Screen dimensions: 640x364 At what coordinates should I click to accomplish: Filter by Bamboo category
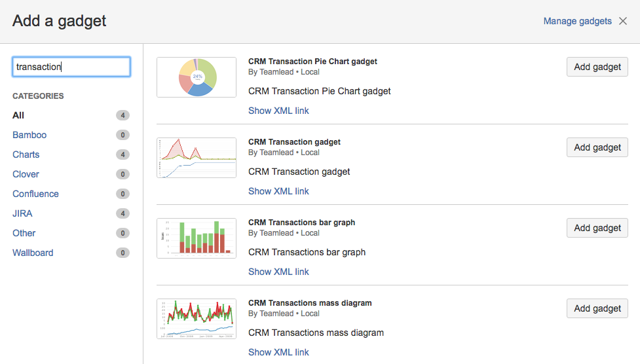click(x=29, y=135)
